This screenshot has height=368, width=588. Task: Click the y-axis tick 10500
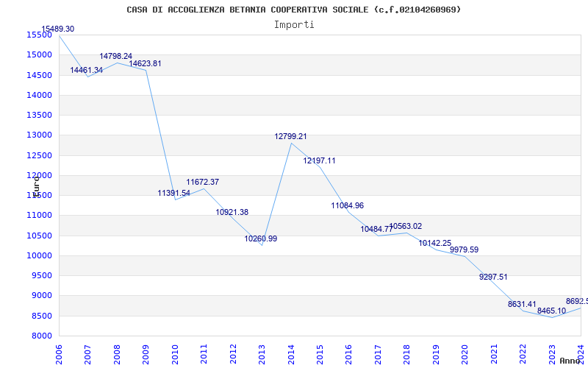(39, 236)
